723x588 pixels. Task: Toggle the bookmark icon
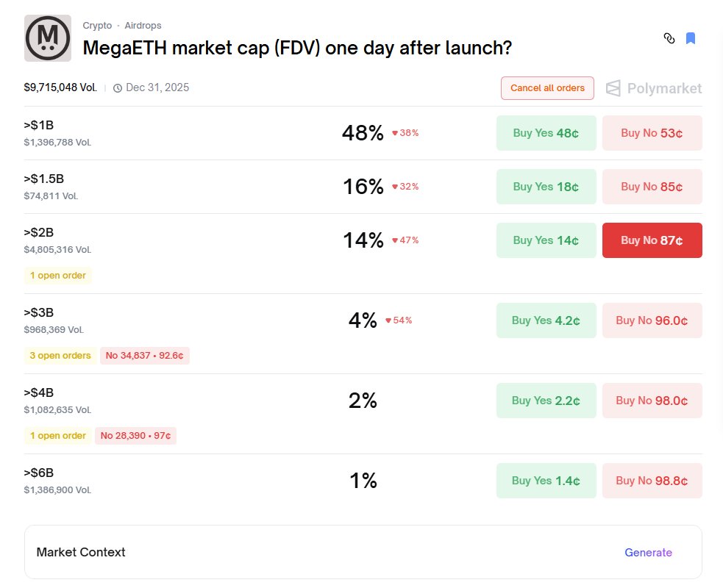point(691,38)
